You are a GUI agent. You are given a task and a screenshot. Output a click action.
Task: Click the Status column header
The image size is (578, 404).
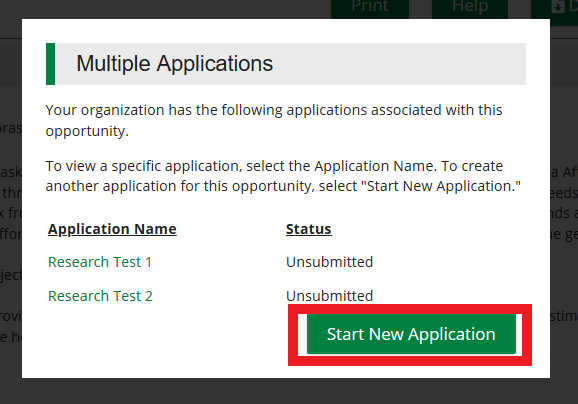click(309, 229)
